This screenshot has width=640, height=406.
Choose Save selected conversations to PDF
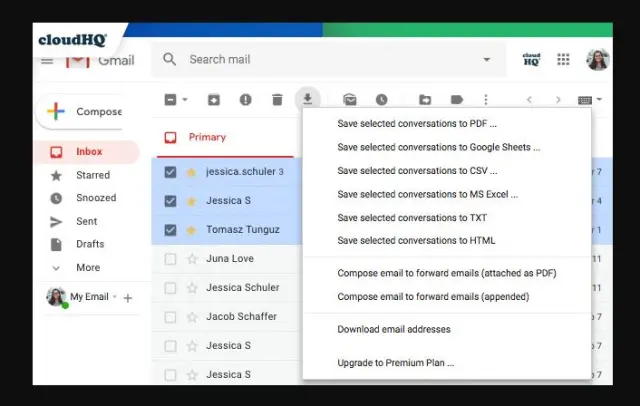[x=417, y=124]
